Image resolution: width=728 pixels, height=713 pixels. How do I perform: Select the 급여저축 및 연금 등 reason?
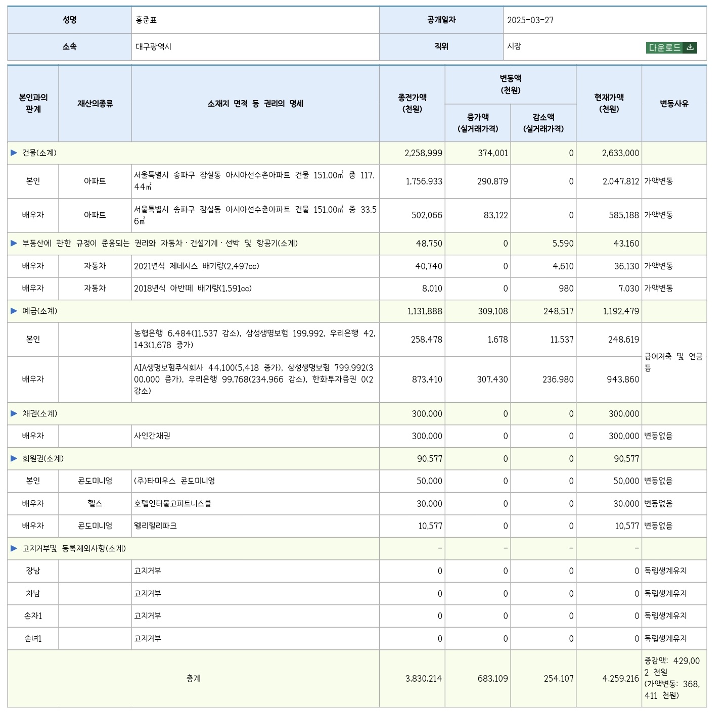(x=673, y=362)
